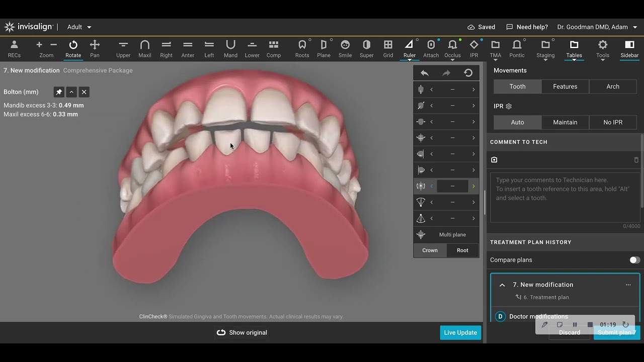
Task: Select the Rotate tool
Action: pos(73,49)
